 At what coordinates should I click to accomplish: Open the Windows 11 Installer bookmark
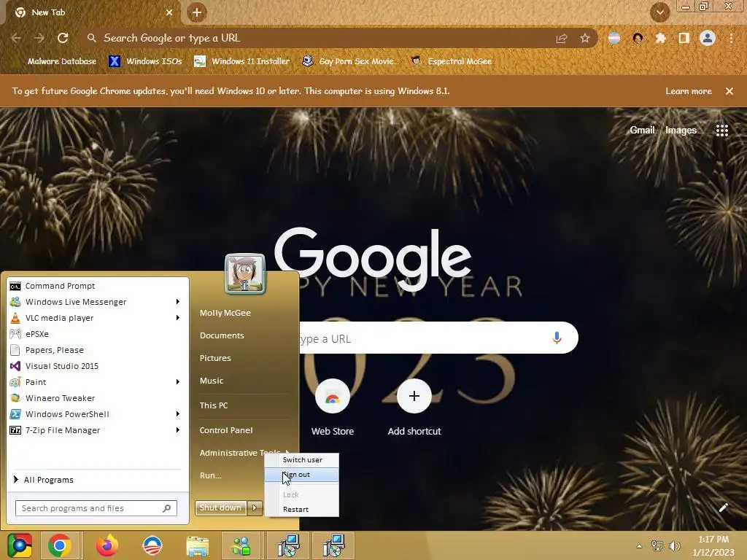[x=241, y=61]
